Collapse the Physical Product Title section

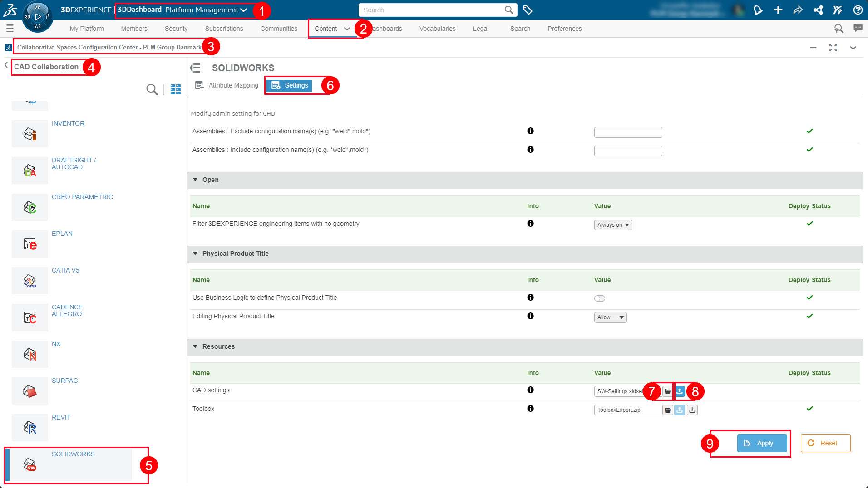[x=195, y=254]
